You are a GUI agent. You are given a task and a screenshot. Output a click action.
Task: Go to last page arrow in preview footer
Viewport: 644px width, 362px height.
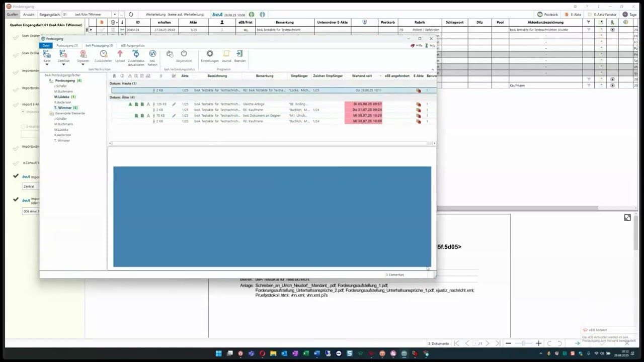[498, 343]
